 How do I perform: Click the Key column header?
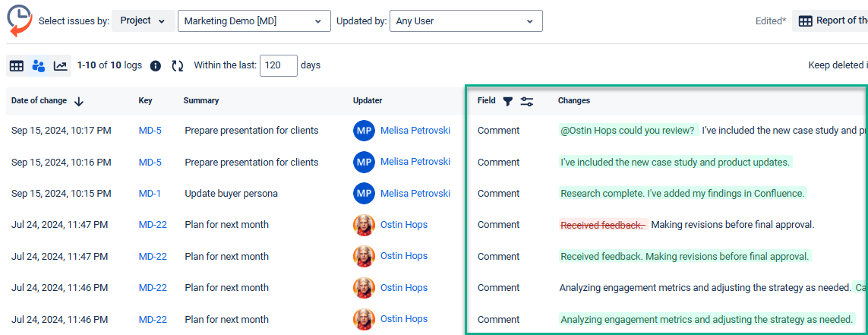pyautogui.click(x=146, y=101)
